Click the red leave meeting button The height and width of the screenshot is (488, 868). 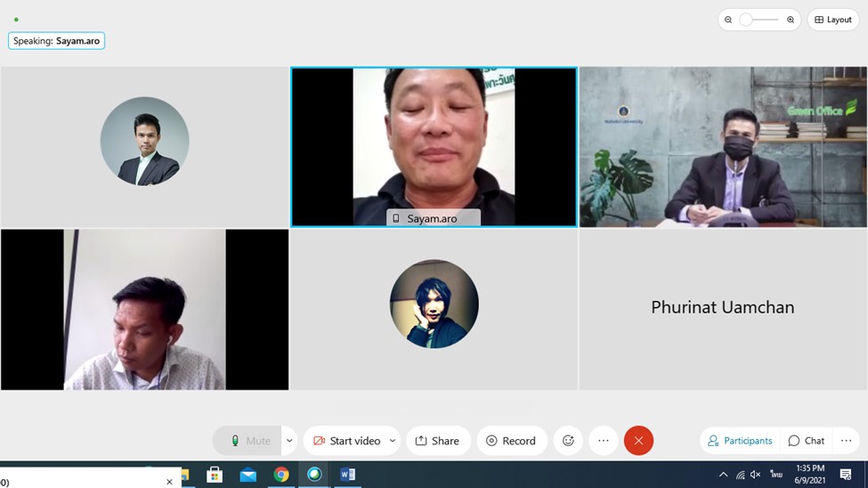pos(638,441)
